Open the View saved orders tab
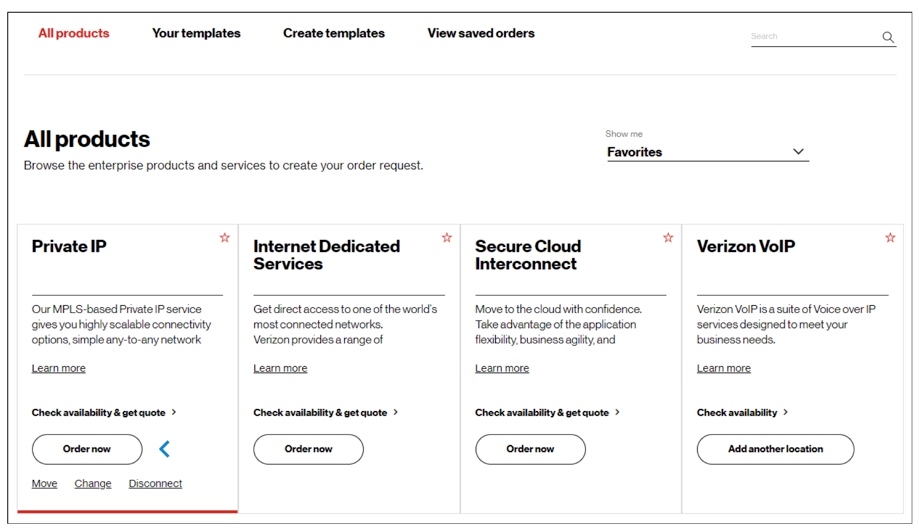 [481, 33]
